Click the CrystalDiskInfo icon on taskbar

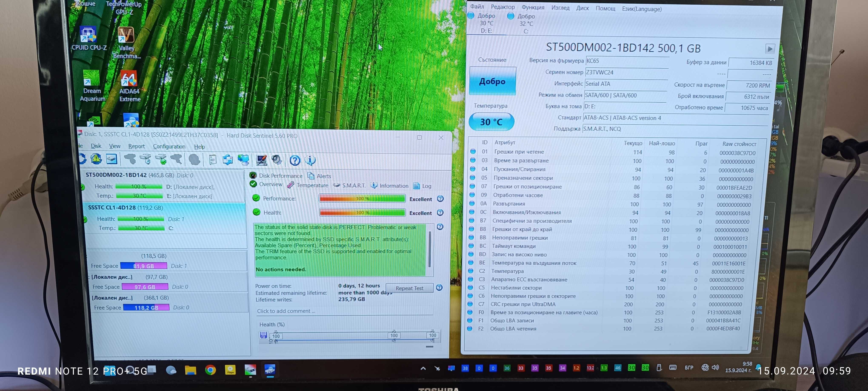coord(270,370)
